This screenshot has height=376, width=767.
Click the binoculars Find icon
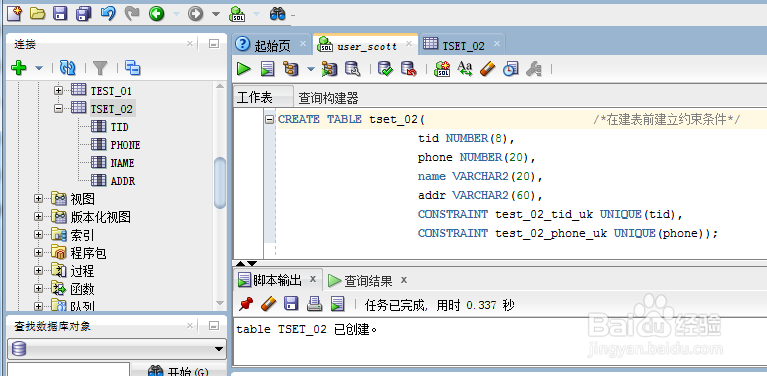click(x=277, y=14)
